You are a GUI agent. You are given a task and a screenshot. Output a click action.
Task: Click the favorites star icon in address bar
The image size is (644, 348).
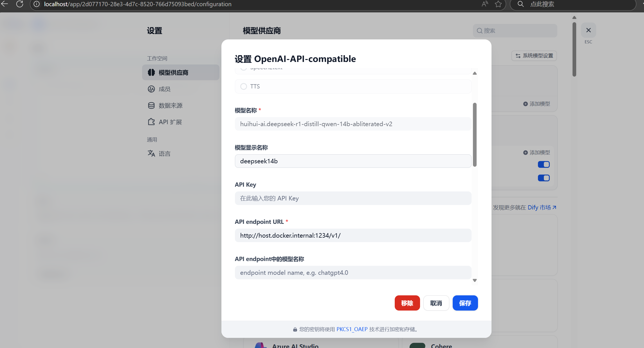(x=498, y=4)
